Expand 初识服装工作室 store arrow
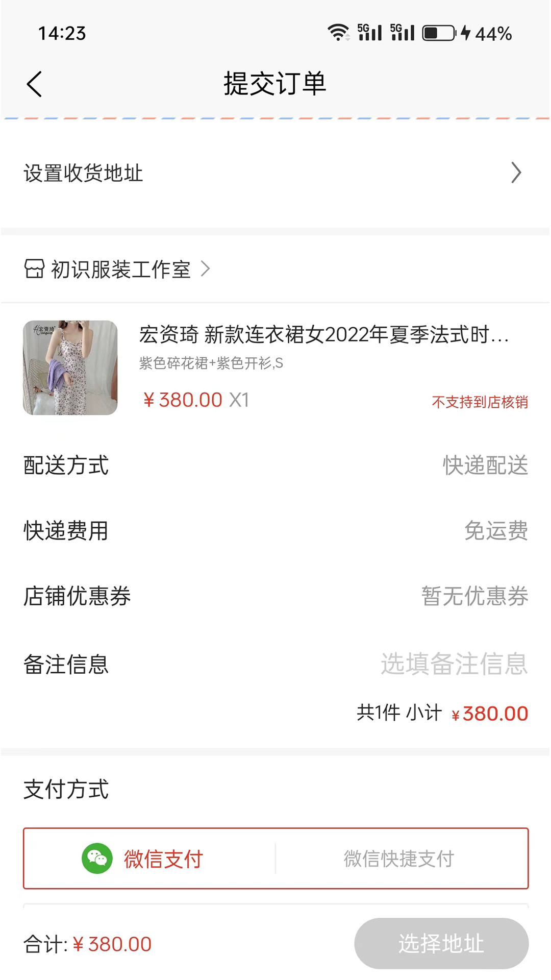 206,268
